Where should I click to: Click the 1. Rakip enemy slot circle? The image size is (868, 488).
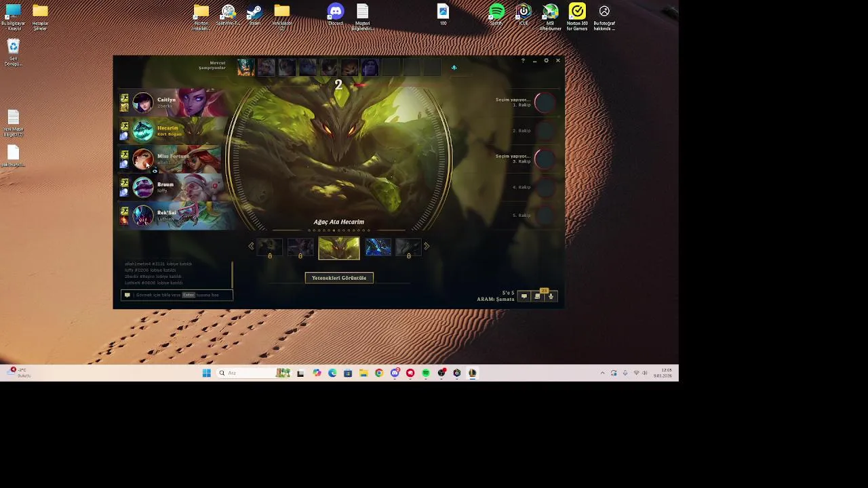tap(545, 102)
